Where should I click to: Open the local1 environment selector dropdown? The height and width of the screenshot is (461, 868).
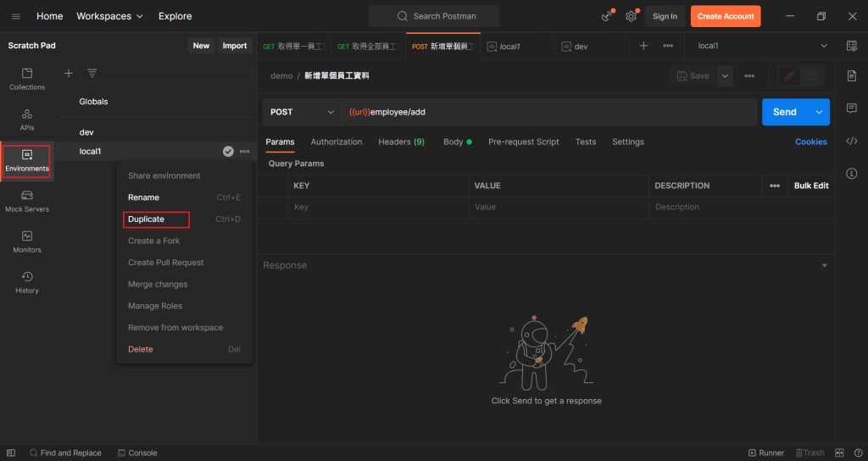pos(762,46)
